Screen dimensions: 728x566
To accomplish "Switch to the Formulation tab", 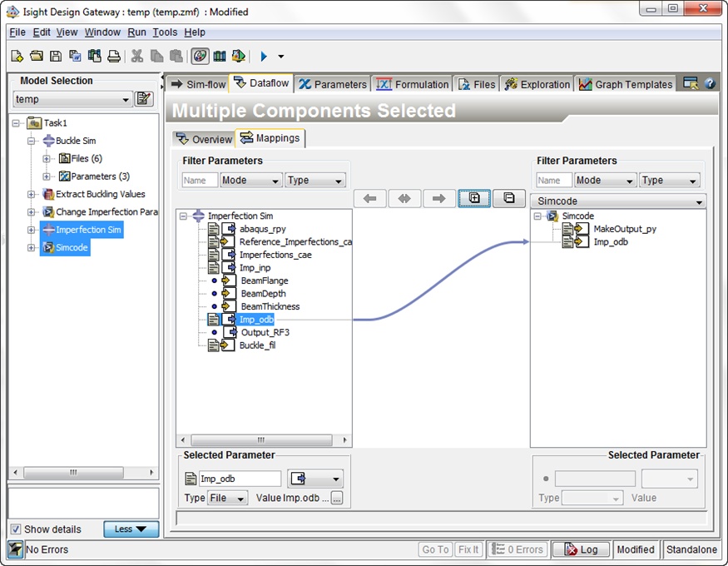I will pos(413,84).
